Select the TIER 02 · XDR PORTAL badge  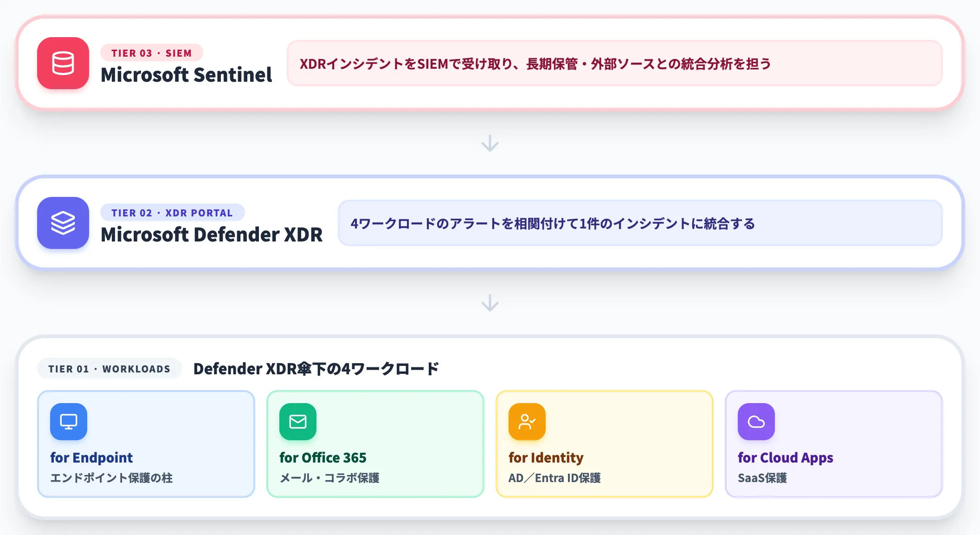[x=172, y=213]
